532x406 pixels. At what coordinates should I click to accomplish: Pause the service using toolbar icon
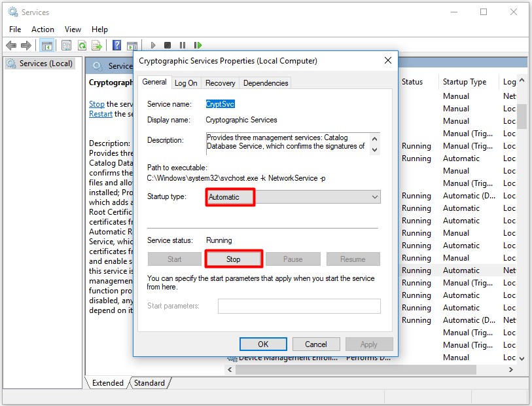coord(181,45)
